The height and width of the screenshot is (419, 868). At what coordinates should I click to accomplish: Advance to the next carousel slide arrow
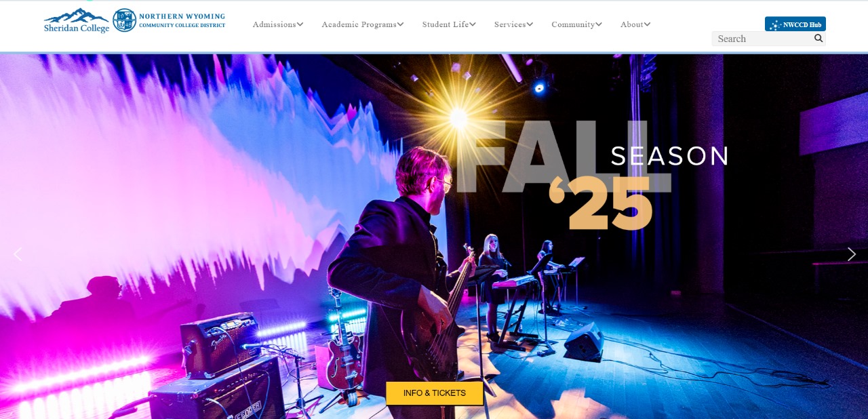point(851,254)
